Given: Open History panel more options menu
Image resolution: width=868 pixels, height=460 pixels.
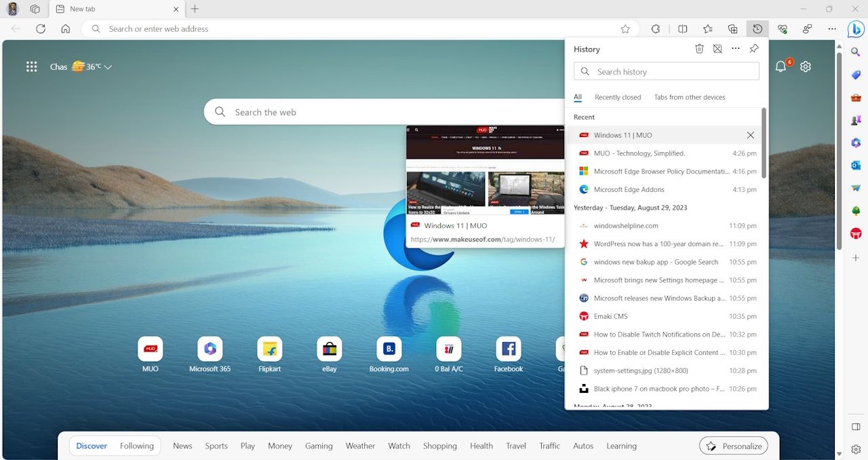Looking at the screenshot, I should click(x=736, y=49).
